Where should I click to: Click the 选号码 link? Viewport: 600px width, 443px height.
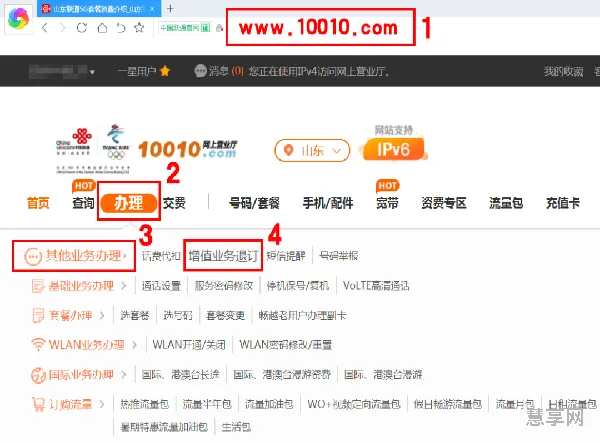(178, 316)
